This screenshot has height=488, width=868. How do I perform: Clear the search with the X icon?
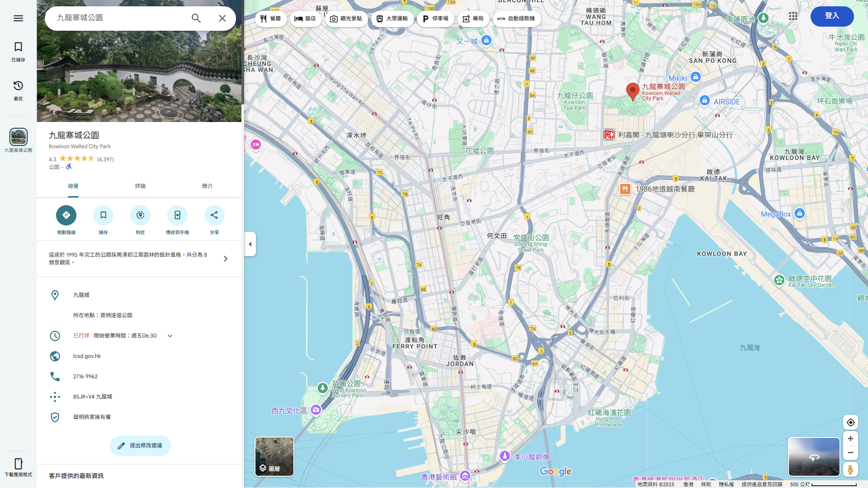coord(222,18)
